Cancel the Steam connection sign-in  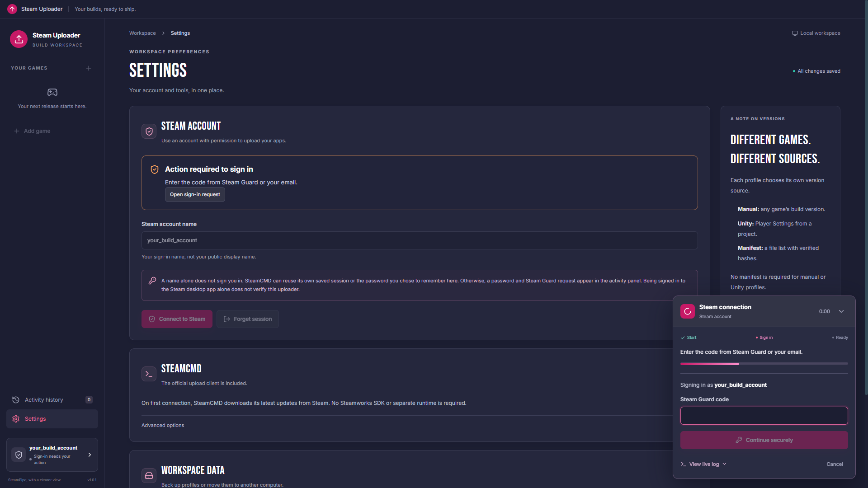pos(835,464)
